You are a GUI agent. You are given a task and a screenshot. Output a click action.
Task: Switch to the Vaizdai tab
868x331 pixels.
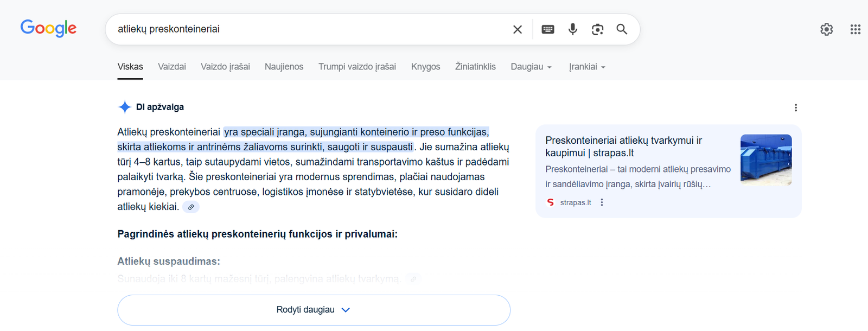pos(171,67)
